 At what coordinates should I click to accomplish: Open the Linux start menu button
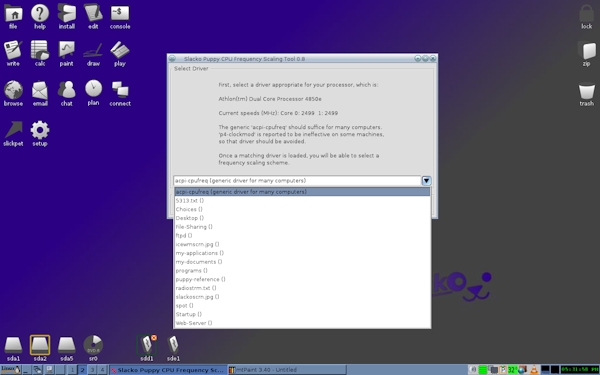10,370
